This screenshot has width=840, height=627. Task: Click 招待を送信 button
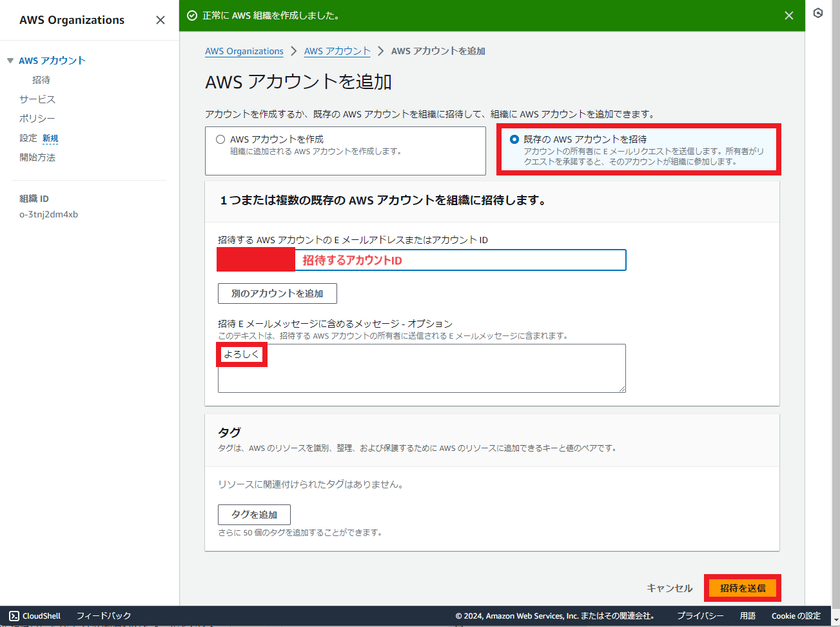743,588
